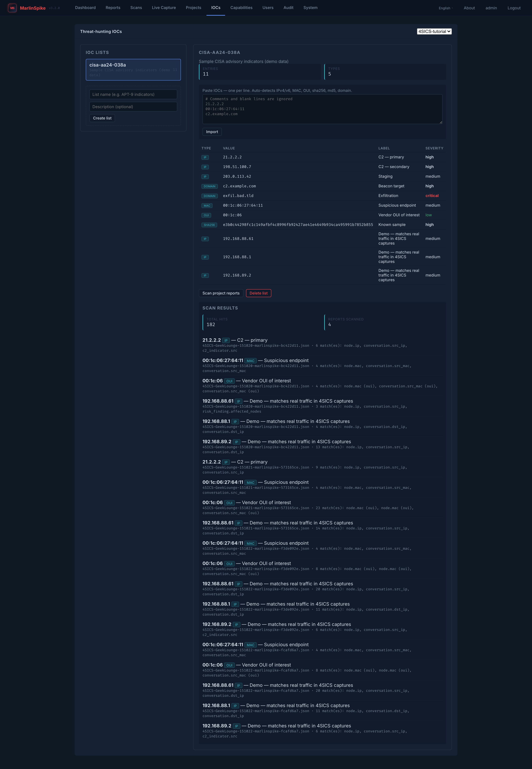Click the Reports Scanned value 4

click(330, 325)
